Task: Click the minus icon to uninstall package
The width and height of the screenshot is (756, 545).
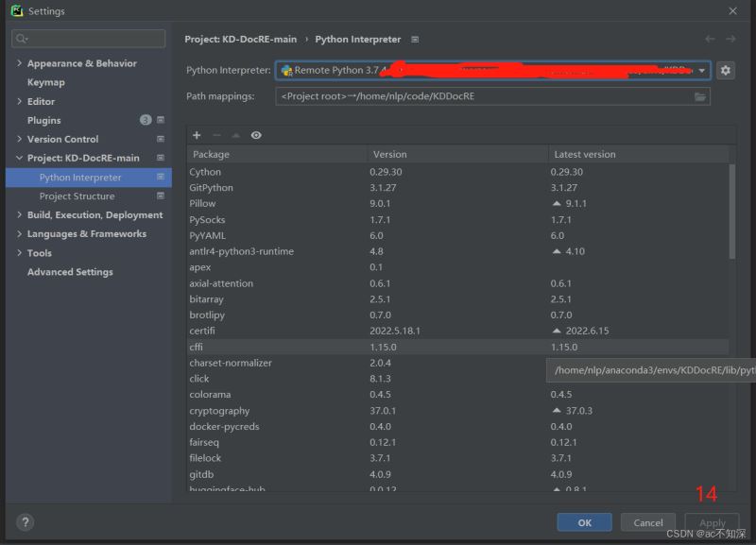Action: [x=217, y=135]
